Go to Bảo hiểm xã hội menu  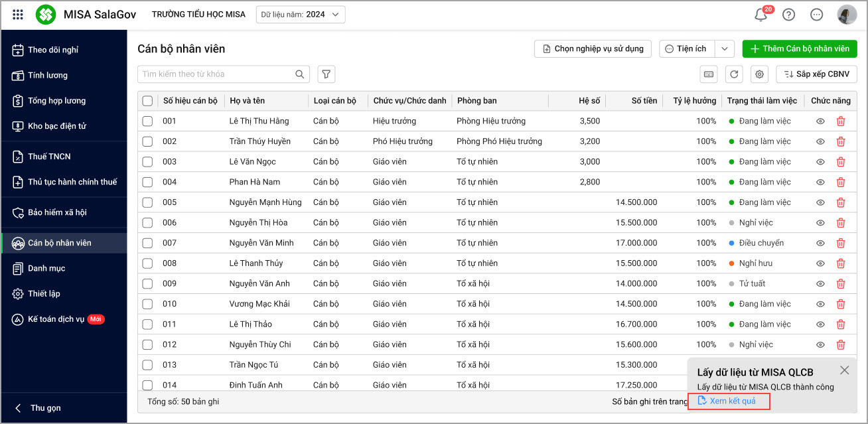57,212
